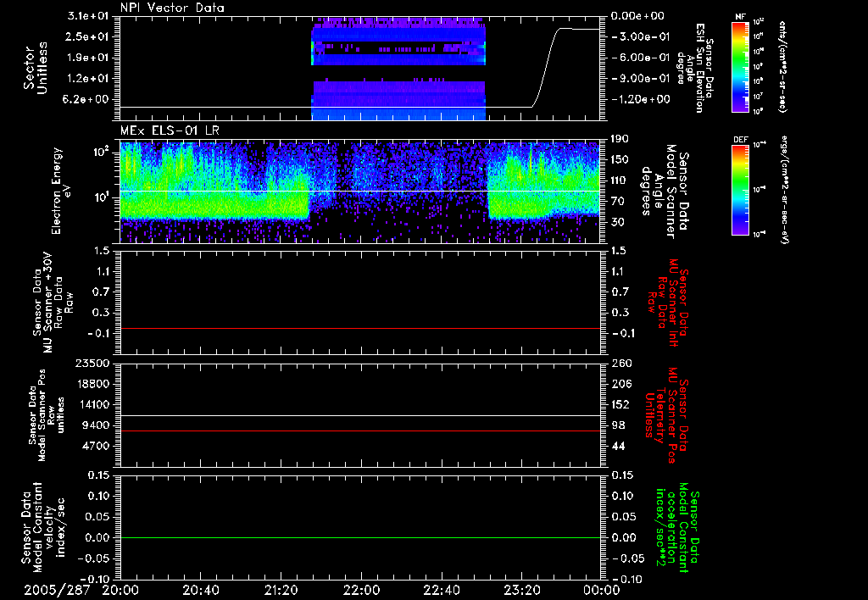This screenshot has height=600, width=868.
Task: Click the 'ESH Sun Elevation Angle' axis label
Action: pyautogui.click(x=695, y=68)
